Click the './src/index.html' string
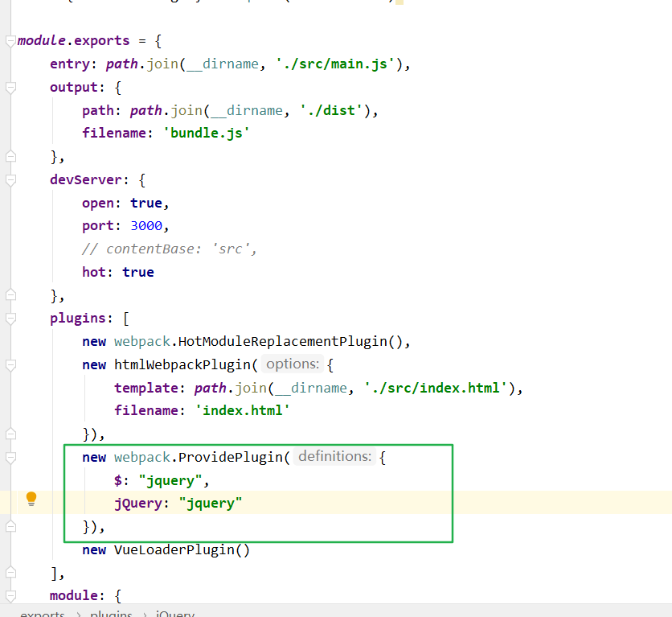Screen dimensions: 672x617 tap(436, 388)
